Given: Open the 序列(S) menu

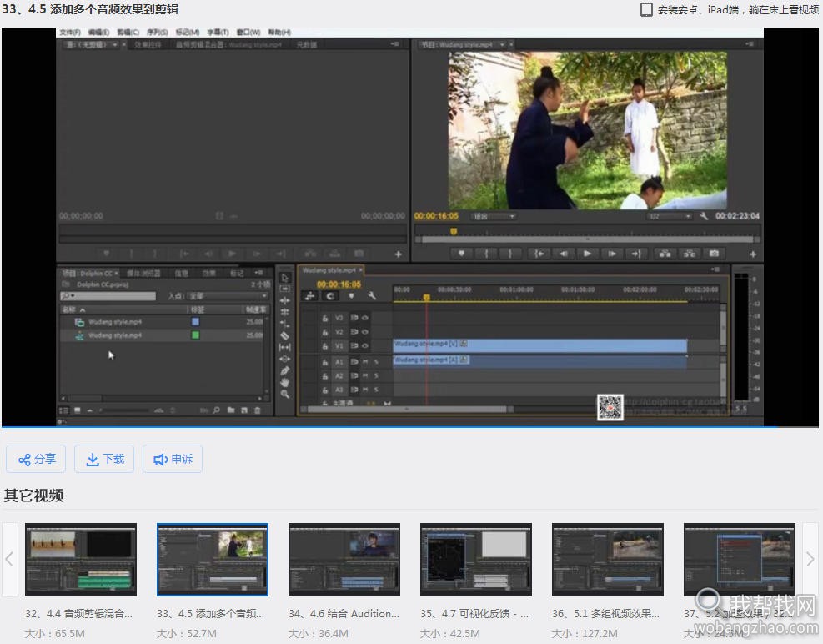Looking at the screenshot, I should 158,32.
